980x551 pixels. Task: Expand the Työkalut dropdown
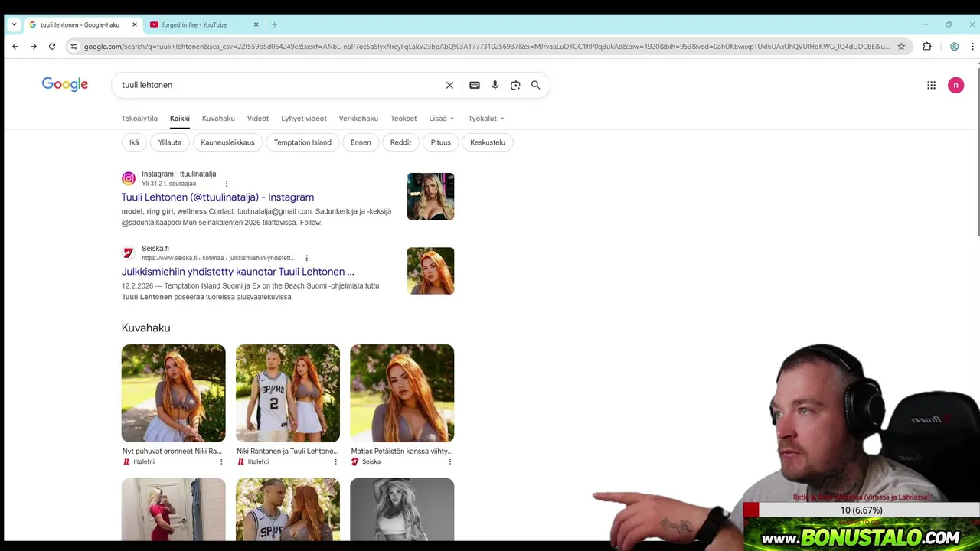click(486, 119)
